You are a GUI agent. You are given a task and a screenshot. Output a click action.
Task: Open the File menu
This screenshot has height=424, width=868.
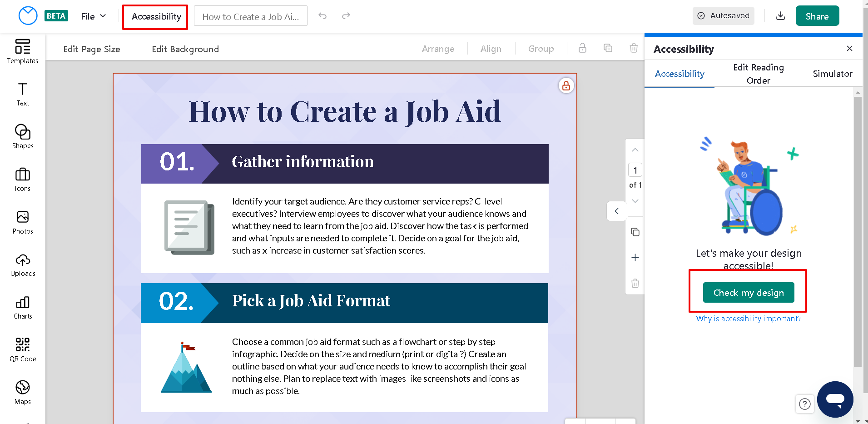(x=92, y=16)
